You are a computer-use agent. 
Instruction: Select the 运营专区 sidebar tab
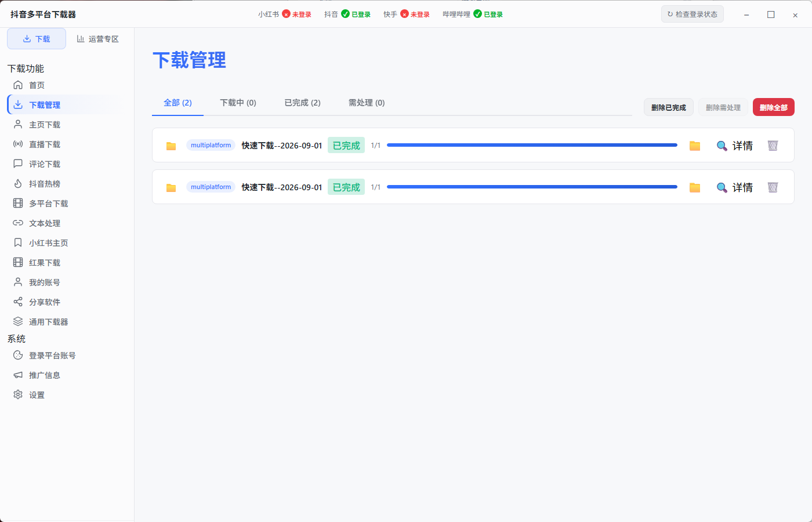pyautogui.click(x=98, y=39)
